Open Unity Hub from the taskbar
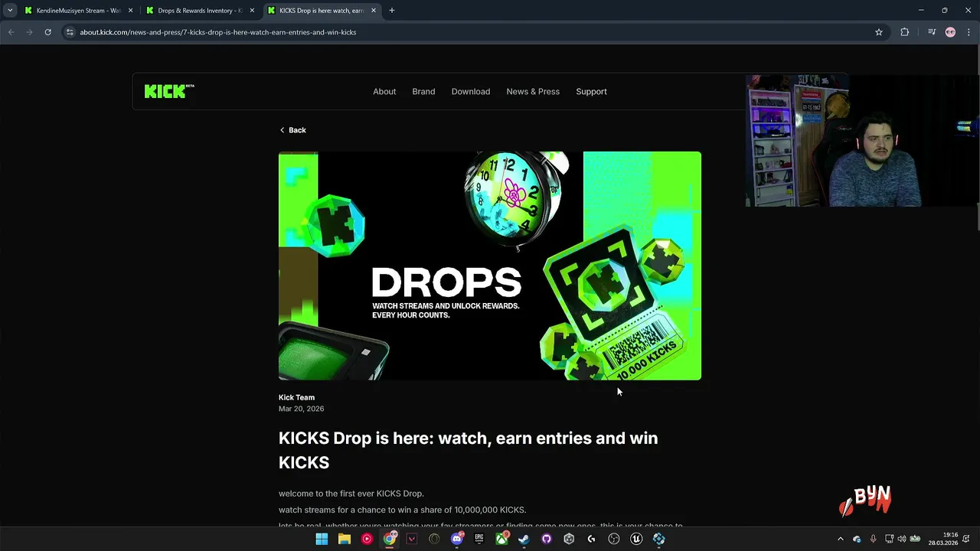Image resolution: width=980 pixels, height=551 pixels. click(x=569, y=539)
